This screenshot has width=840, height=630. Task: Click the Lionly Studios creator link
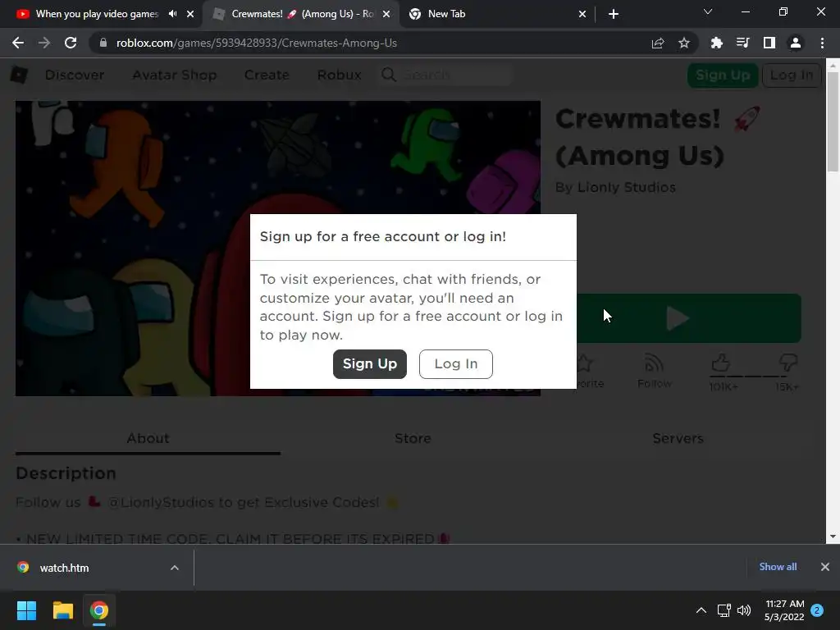tap(626, 188)
